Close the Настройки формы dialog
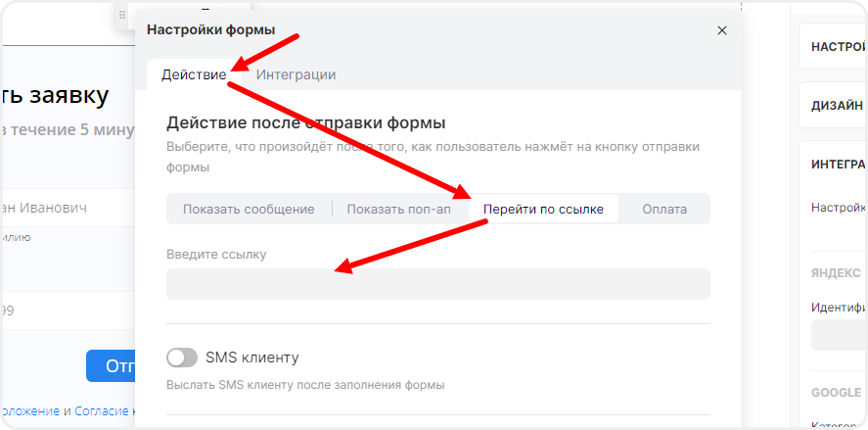Image resolution: width=868 pixels, height=430 pixels. [722, 30]
